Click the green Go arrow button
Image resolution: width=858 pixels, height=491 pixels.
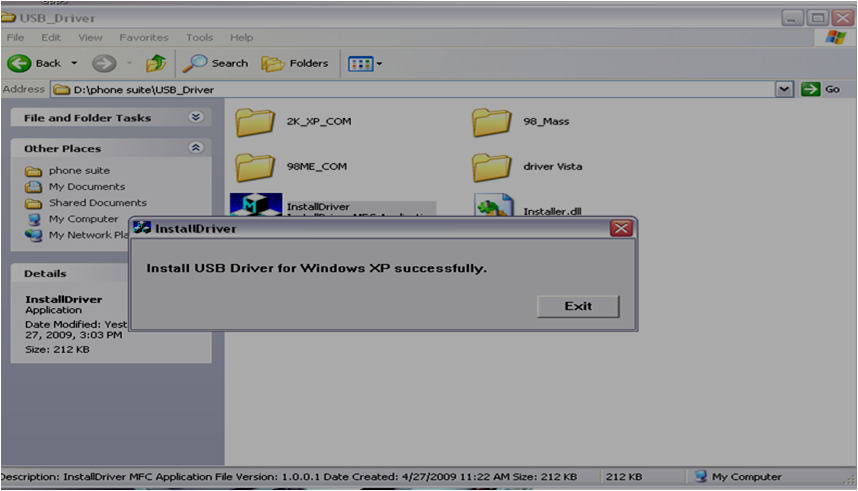tap(810, 89)
